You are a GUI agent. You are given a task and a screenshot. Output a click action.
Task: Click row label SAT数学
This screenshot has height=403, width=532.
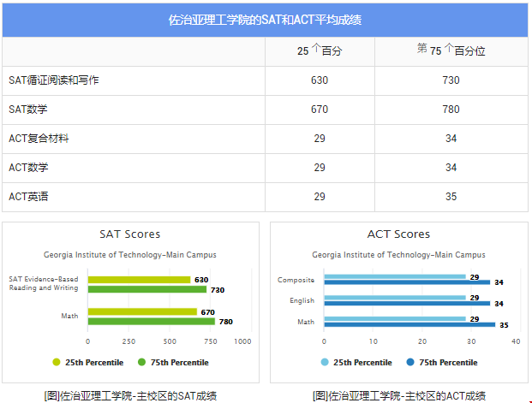click(28, 110)
